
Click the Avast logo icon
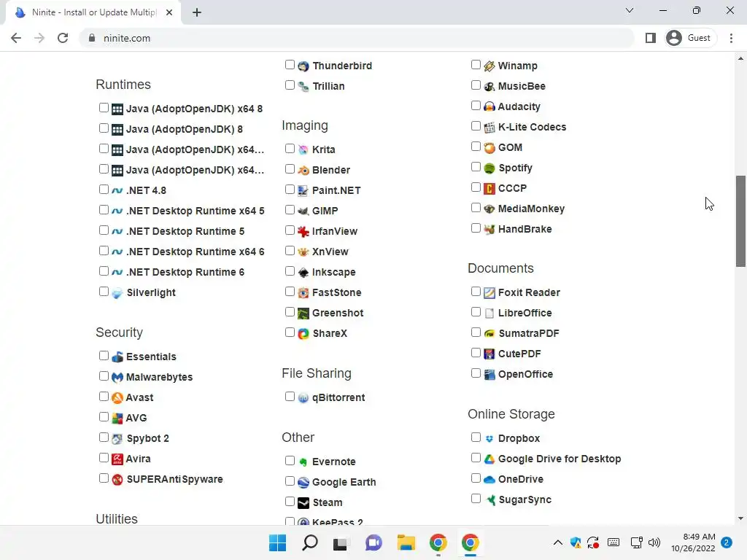(117, 397)
